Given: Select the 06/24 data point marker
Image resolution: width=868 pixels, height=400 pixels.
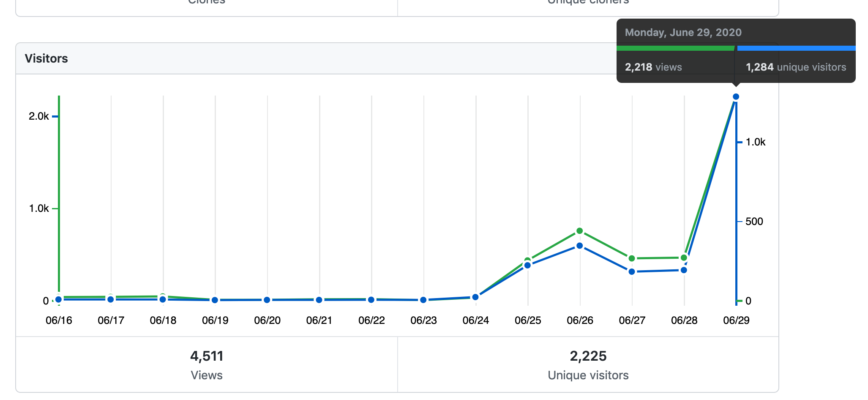Looking at the screenshot, I should tap(475, 296).
